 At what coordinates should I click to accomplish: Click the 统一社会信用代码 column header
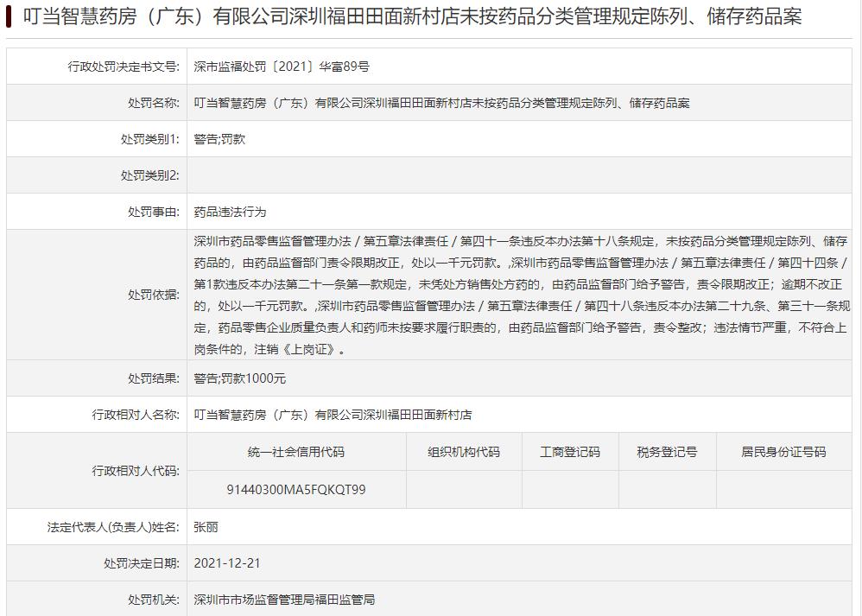296,452
